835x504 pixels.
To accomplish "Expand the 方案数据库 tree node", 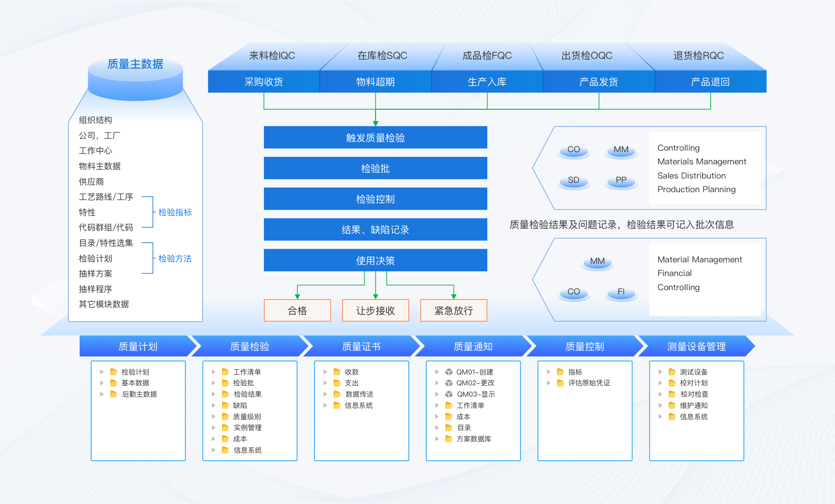I will [437, 439].
